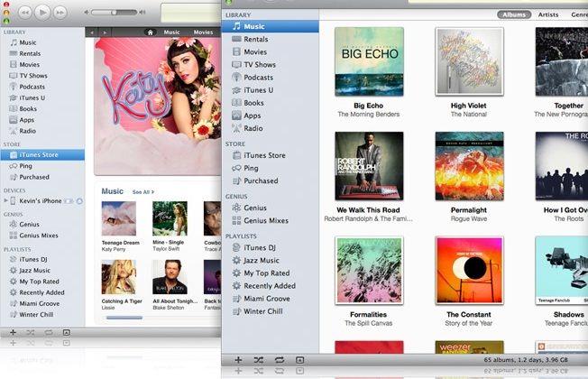Select the Radio icon in front window sidebar
This screenshot has height=379, width=588.
pos(236,128)
